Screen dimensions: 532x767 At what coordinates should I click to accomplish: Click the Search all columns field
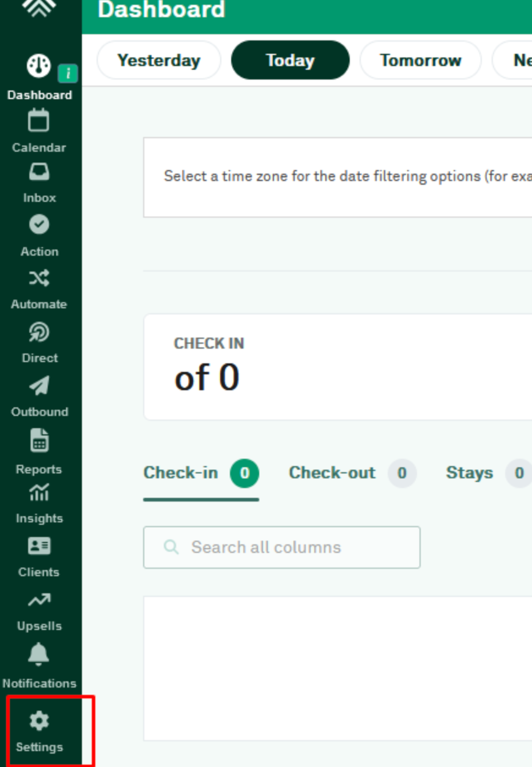[282, 547]
